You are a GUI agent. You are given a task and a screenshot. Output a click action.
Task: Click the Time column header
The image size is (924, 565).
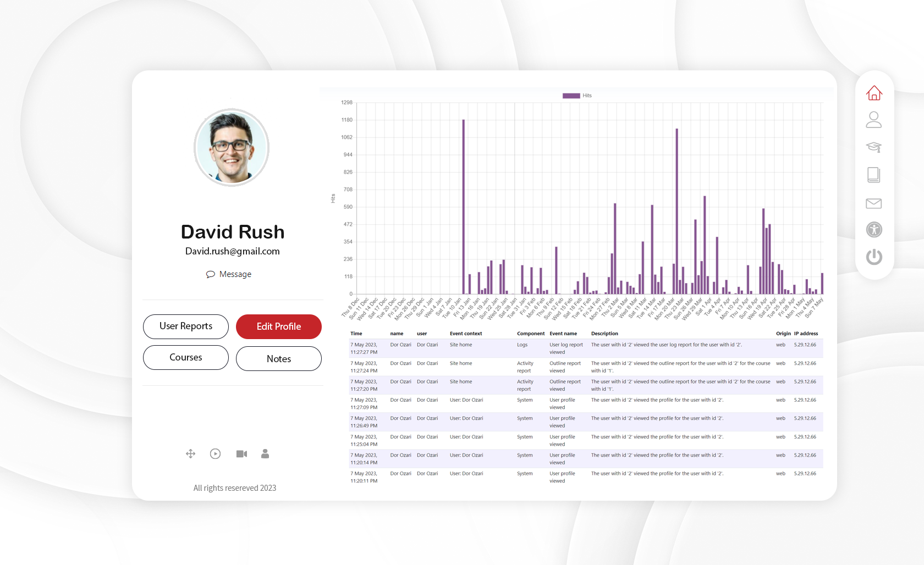[x=356, y=334]
